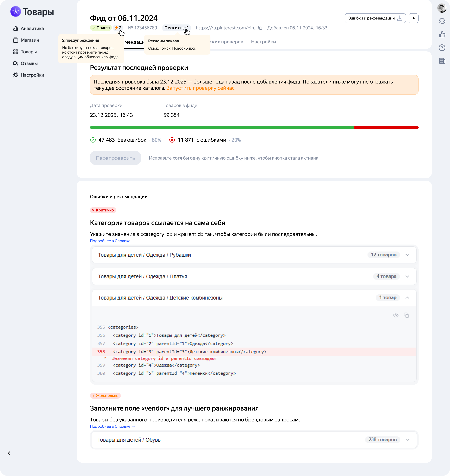Click the Принят status badge
The image size is (450, 476).
click(101, 28)
